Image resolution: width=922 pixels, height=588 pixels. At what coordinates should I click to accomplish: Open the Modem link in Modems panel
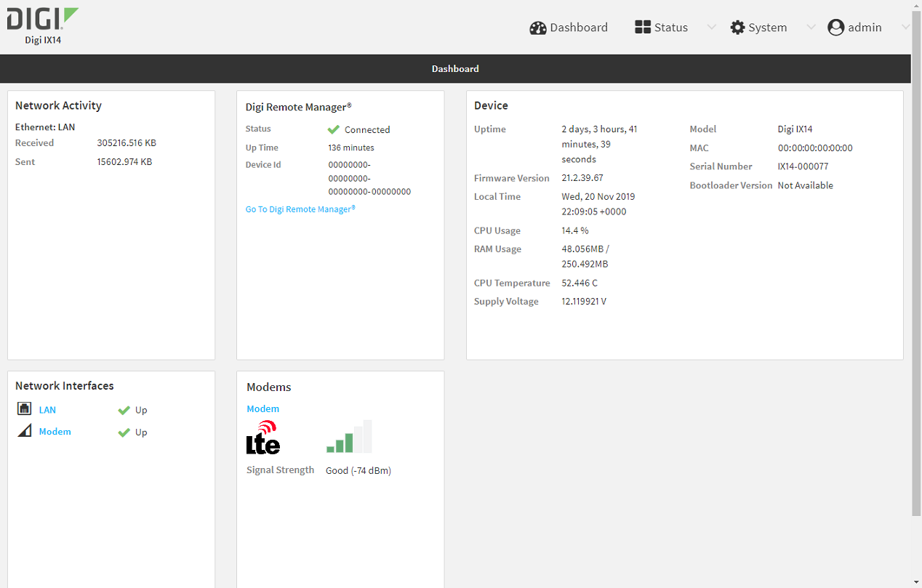[262, 409]
